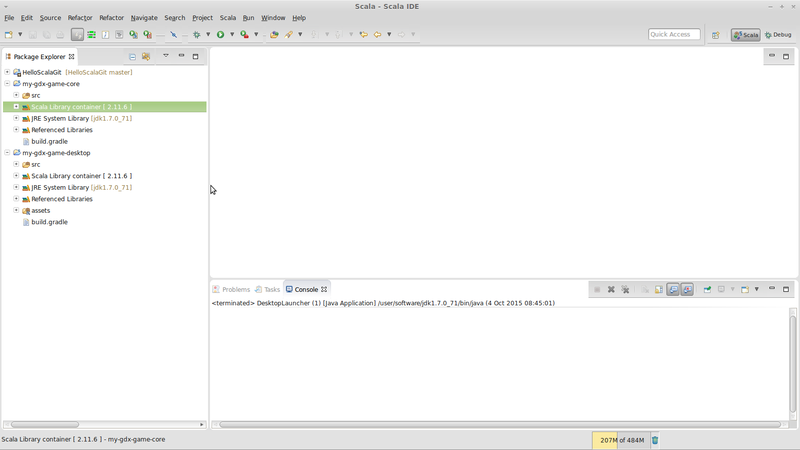Click the Back navigation arrow
The image size is (800, 450).
(x=378, y=35)
